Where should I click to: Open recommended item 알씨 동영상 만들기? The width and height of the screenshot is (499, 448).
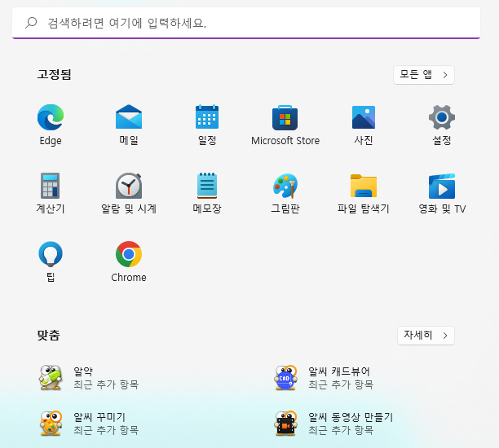click(333, 424)
